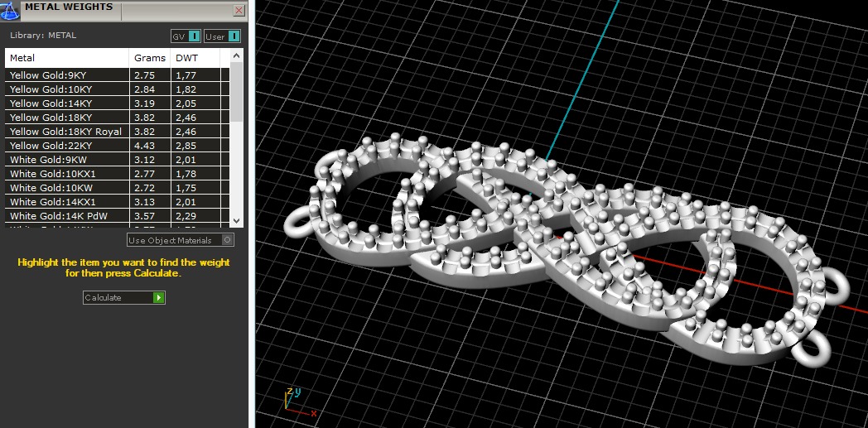Screen dimensions: 868x428
Task: Toggle the User library switch
Action: (222, 36)
